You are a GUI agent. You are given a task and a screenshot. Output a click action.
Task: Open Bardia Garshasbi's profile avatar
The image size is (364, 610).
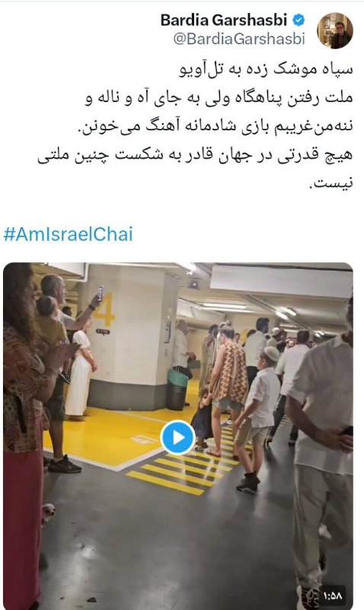pos(335,30)
